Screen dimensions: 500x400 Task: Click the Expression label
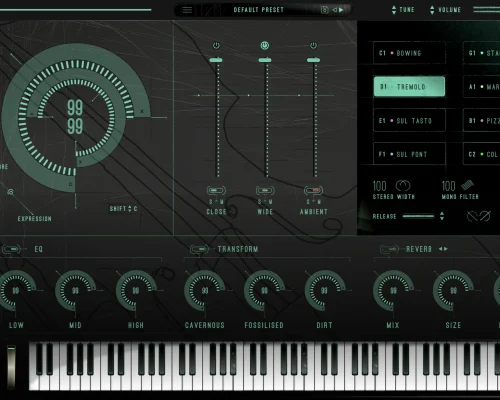[x=35, y=219]
